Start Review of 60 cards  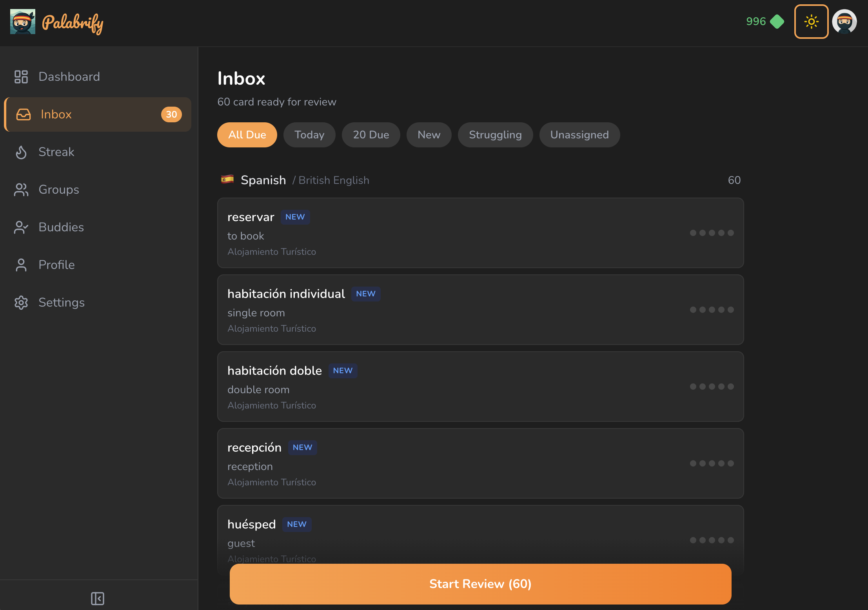point(480,584)
